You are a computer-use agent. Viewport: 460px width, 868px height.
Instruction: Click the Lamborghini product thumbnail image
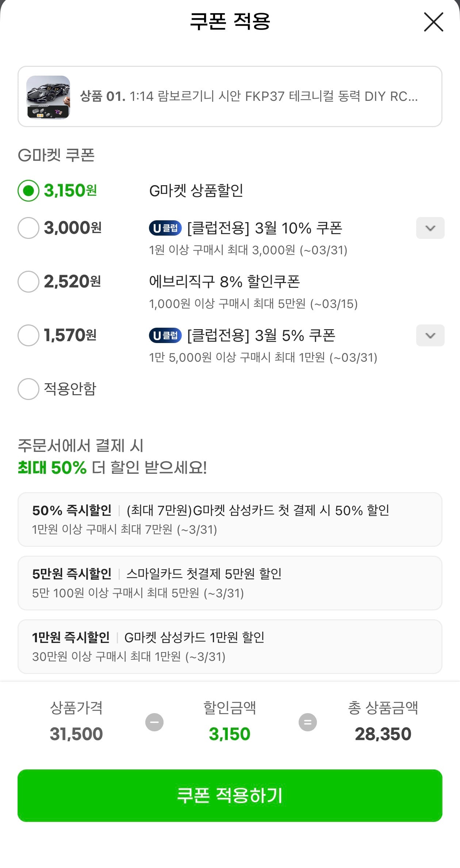pyautogui.click(x=48, y=97)
